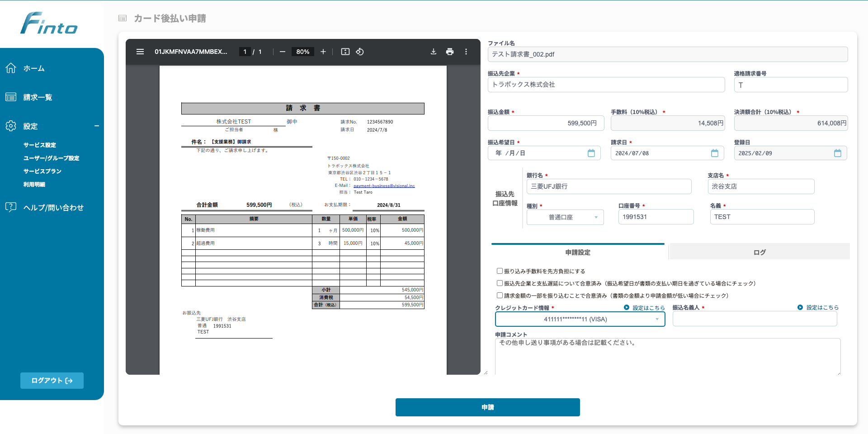Check 振込先企業と支払遅延について合意済み
Image resolution: width=868 pixels, height=434 pixels.
tap(500, 283)
